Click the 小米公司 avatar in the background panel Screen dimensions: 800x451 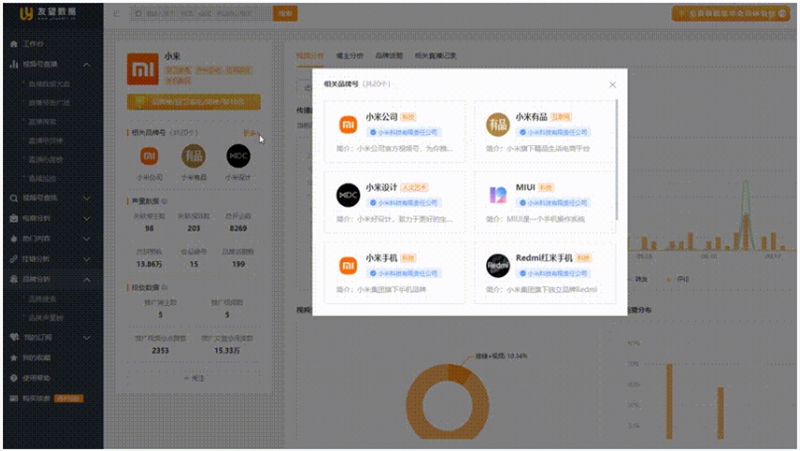[x=149, y=156]
